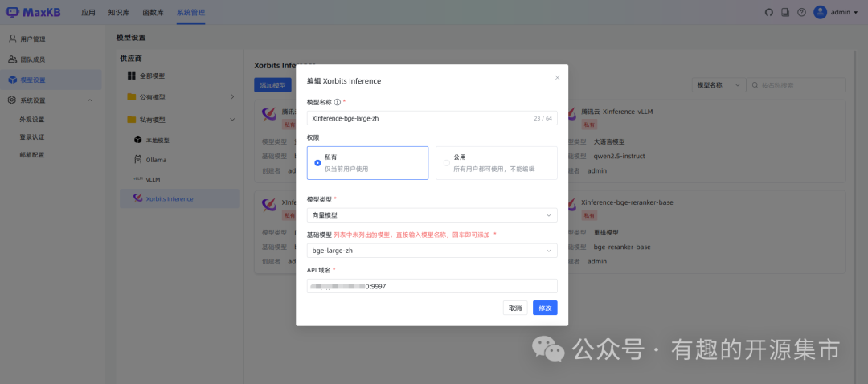868x384 pixels.
Task: Click the search magnifier icon
Action: click(x=755, y=85)
